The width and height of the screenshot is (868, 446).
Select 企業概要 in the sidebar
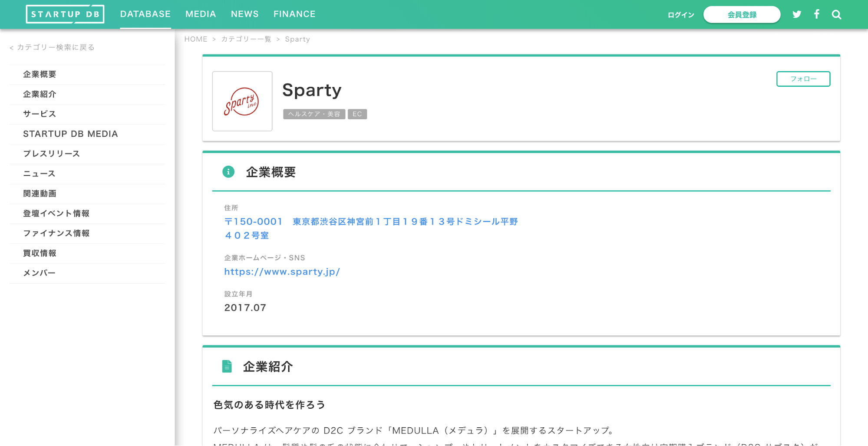[87, 75]
